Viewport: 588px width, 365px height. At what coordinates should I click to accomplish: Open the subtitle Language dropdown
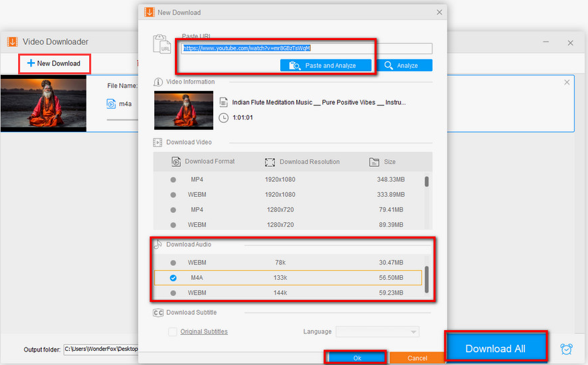377,332
